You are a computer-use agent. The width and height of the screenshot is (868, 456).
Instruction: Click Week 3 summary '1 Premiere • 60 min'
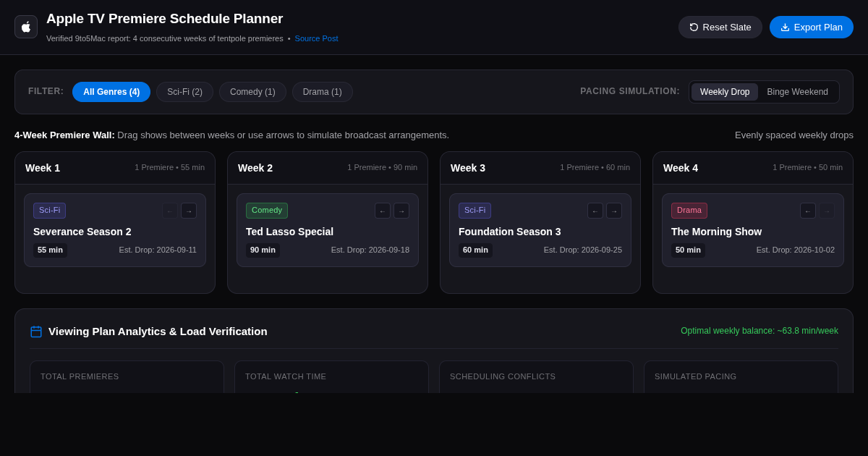tap(595, 167)
